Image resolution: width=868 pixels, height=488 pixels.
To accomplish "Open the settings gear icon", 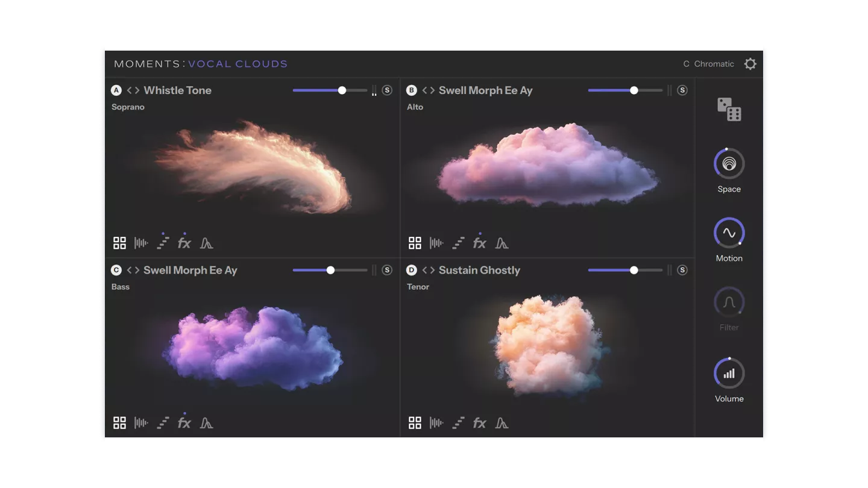I will (x=750, y=64).
